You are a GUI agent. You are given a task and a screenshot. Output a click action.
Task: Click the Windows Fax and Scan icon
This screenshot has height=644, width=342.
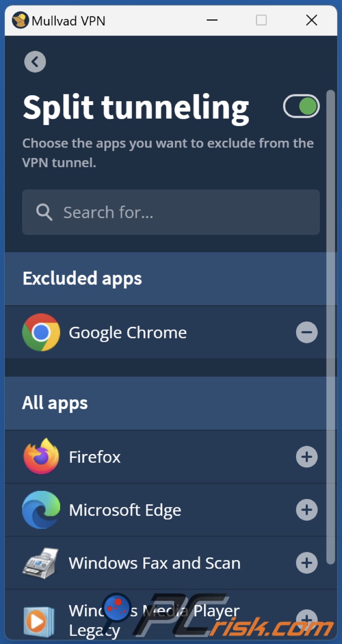(x=41, y=563)
